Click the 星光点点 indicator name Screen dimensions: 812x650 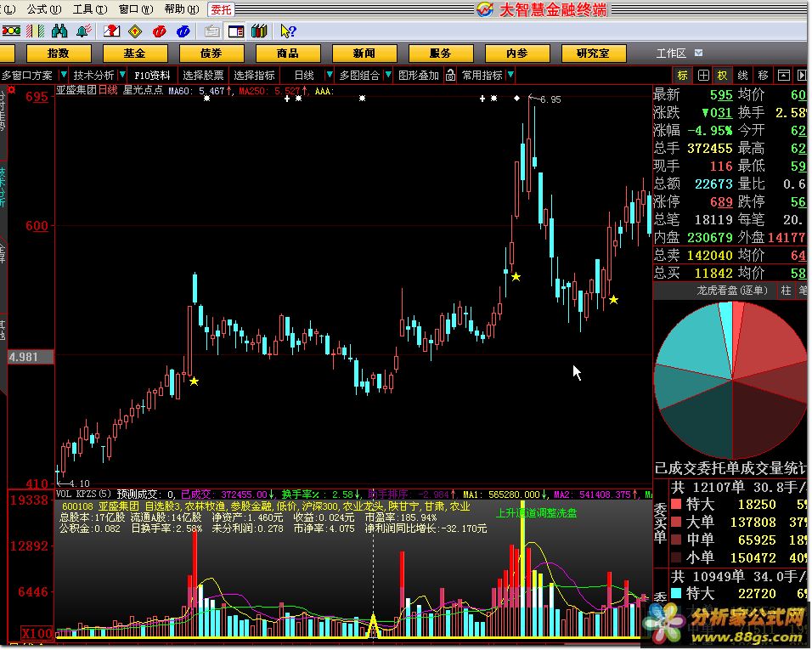[143, 91]
